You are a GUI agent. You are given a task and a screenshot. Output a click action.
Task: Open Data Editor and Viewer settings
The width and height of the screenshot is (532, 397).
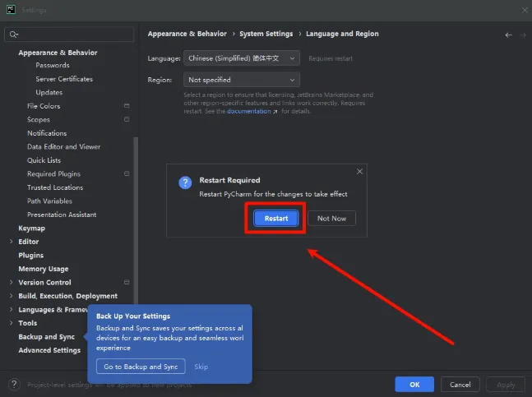click(64, 146)
